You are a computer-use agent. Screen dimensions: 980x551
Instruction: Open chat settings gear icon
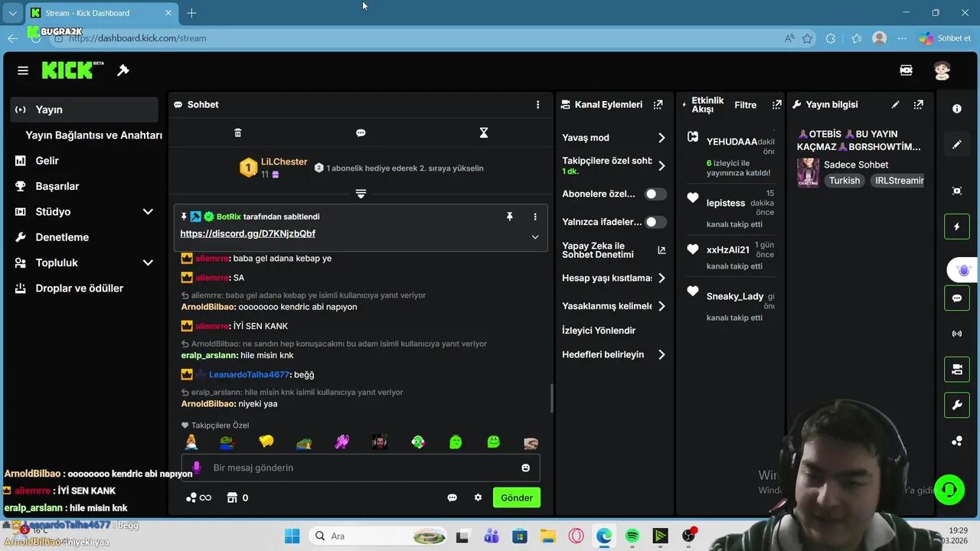pos(478,497)
